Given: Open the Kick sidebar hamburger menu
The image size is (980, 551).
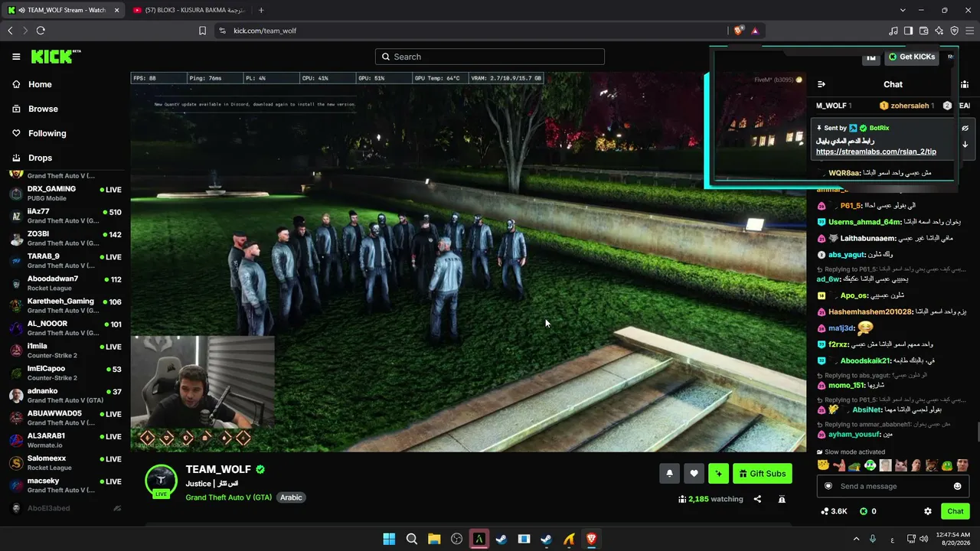Looking at the screenshot, I should click(x=16, y=57).
